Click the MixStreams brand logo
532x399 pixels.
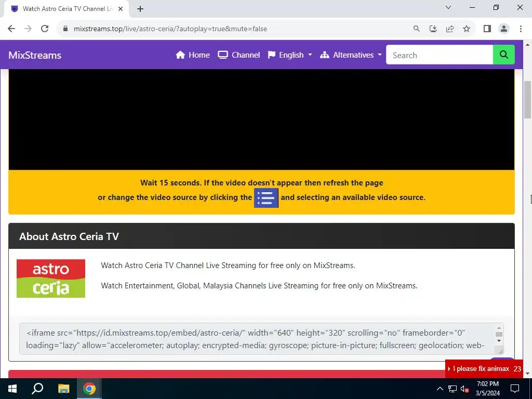point(35,55)
